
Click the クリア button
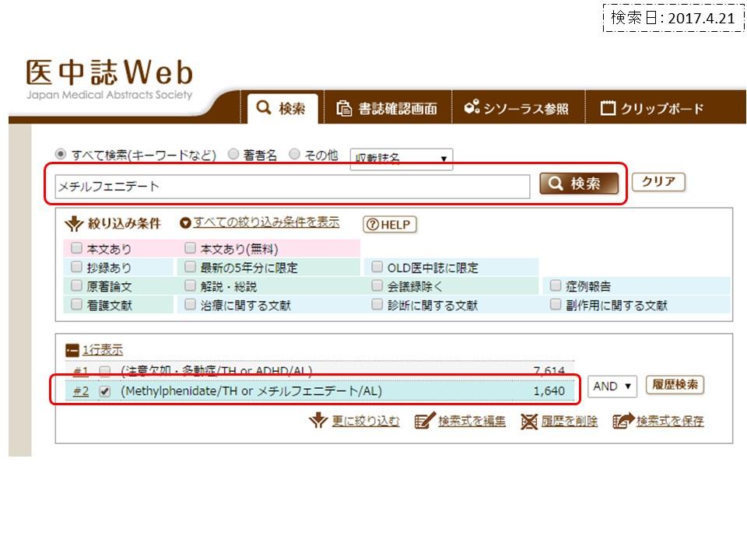(658, 182)
